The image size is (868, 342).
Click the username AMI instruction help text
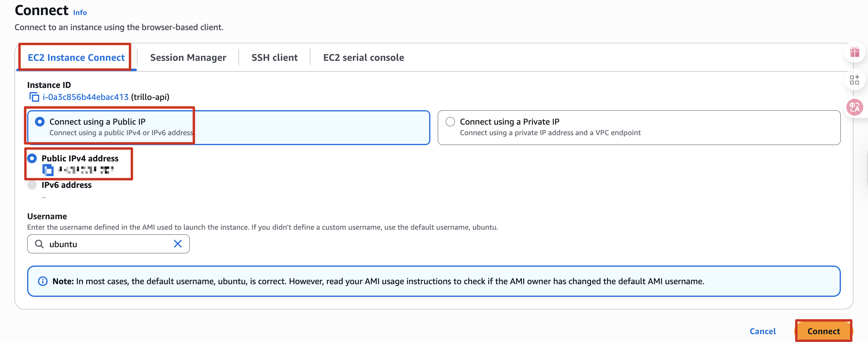click(263, 227)
